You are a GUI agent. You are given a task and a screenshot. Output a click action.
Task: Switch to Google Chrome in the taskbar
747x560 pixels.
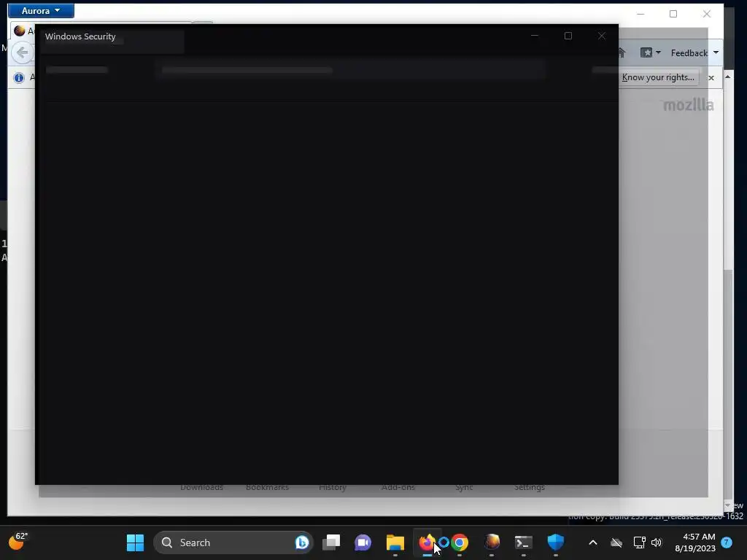pos(460,542)
